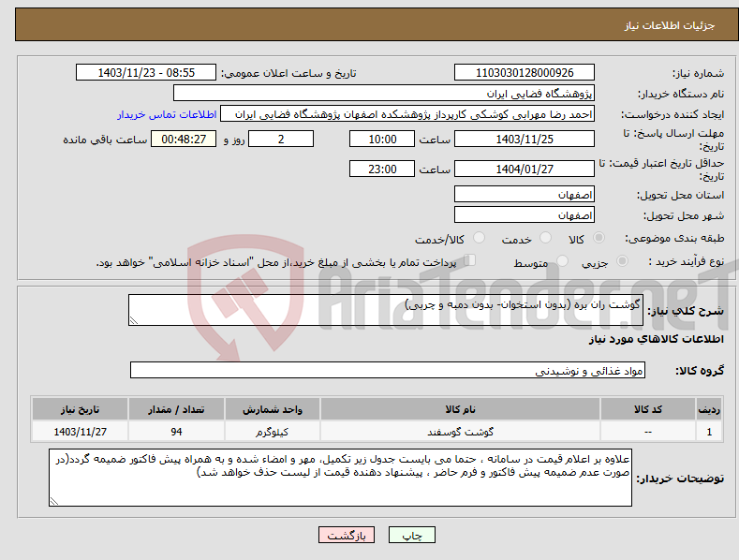Click the کد کالا cell showing --
Screen dimensions: 739x560
coord(647,432)
